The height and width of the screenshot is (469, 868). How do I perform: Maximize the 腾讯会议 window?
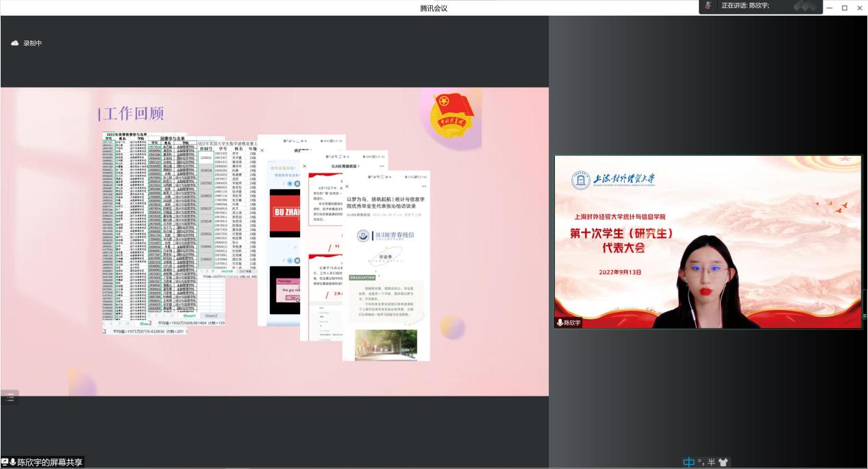pos(844,8)
